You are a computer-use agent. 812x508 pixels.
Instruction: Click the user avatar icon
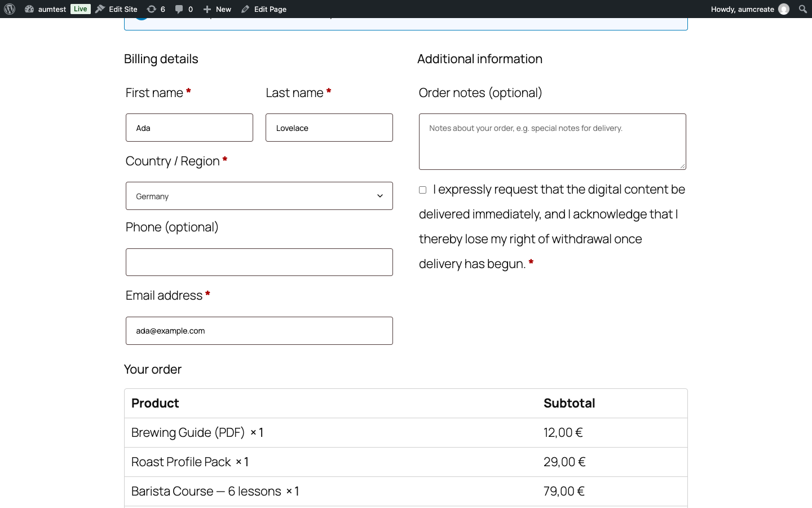[x=784, y=9]
